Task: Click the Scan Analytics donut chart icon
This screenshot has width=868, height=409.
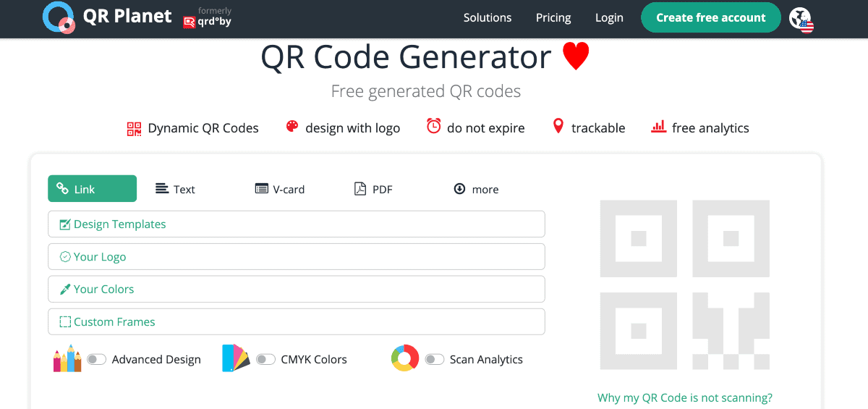Action: 405,359
